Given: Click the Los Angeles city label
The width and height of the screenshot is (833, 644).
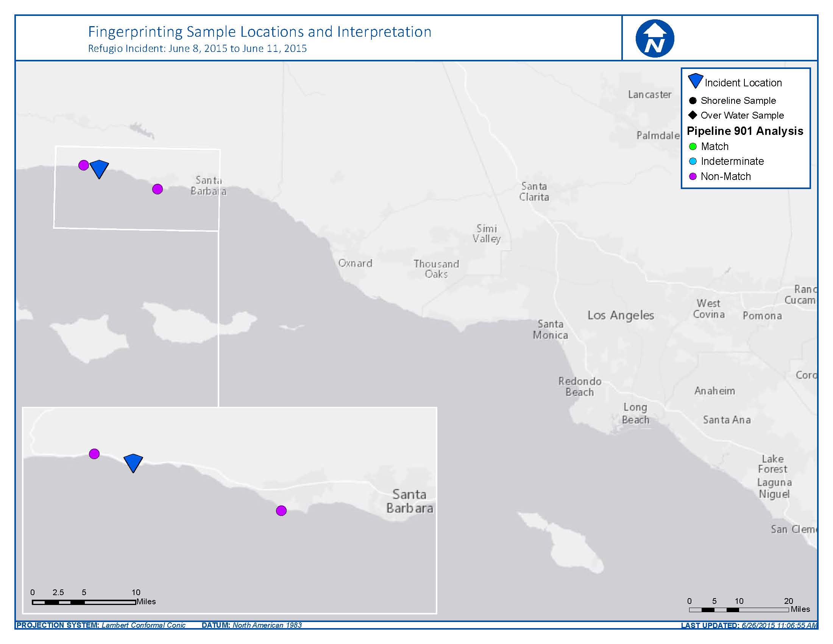Looking at the screenshot, I should click(x=621, y=316).
